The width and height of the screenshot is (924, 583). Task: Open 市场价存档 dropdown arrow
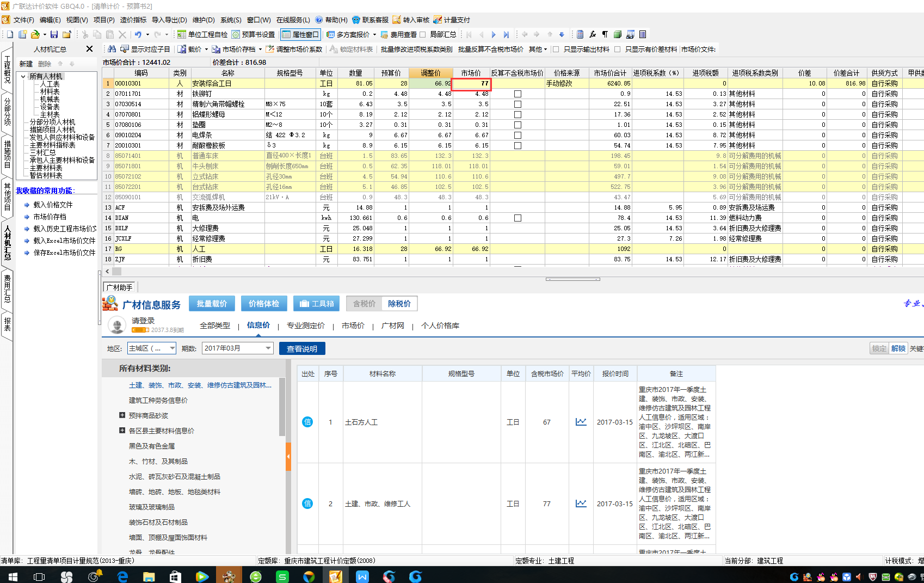[x=260, y=49]
